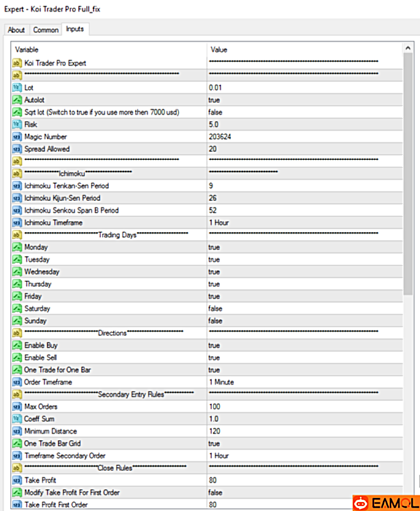Image resolution: width=420 pixels, height=511 pixels.
Task: Click the Ichimoku Tenkan-Sen Period icon
Action: pyautogui.click(x=17, y=186)
